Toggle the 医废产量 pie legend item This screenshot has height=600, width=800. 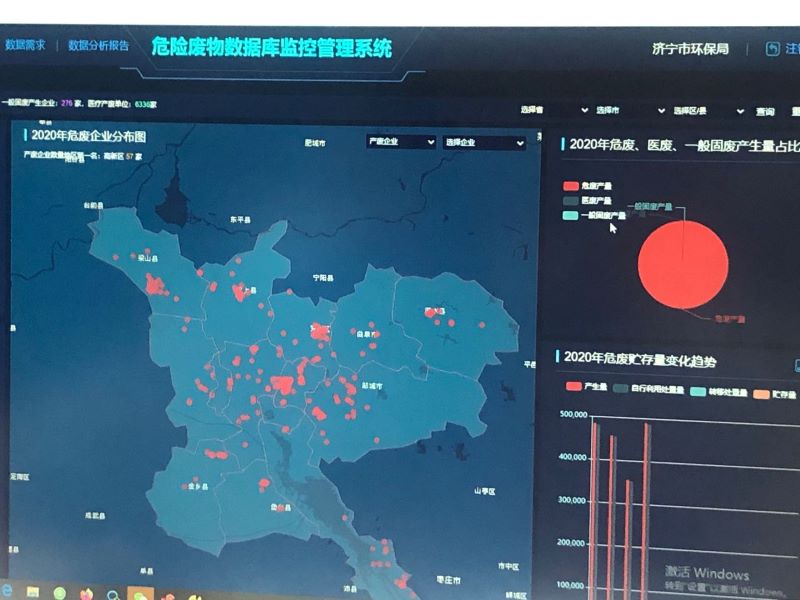[587, 201]
